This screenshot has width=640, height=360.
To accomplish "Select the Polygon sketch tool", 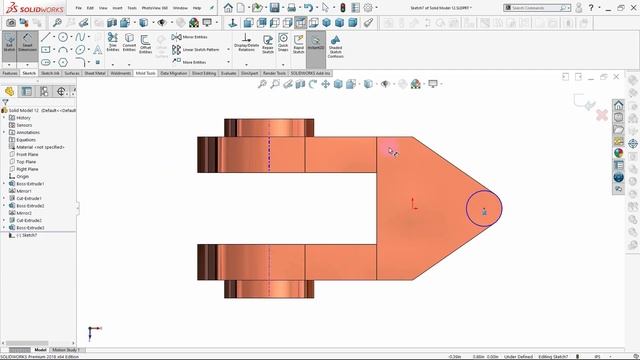I will [63, 62].
